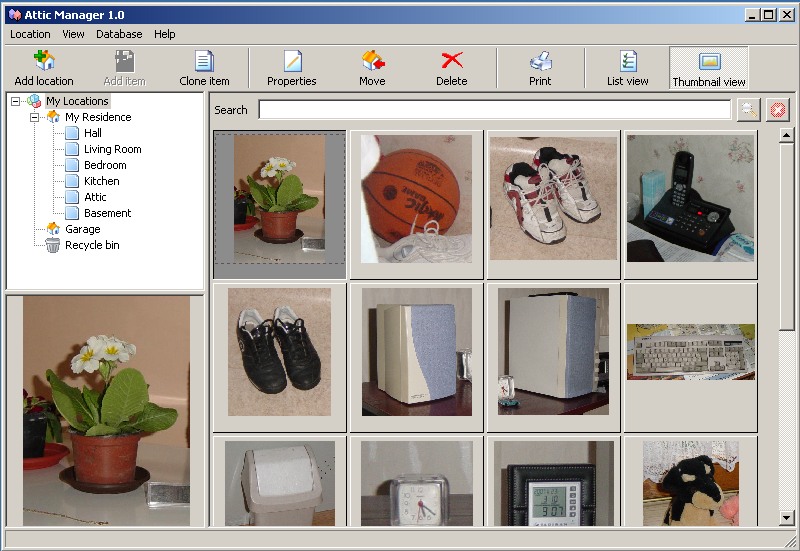
Task: Click inside the Search text field
Action: click(494, 110)
